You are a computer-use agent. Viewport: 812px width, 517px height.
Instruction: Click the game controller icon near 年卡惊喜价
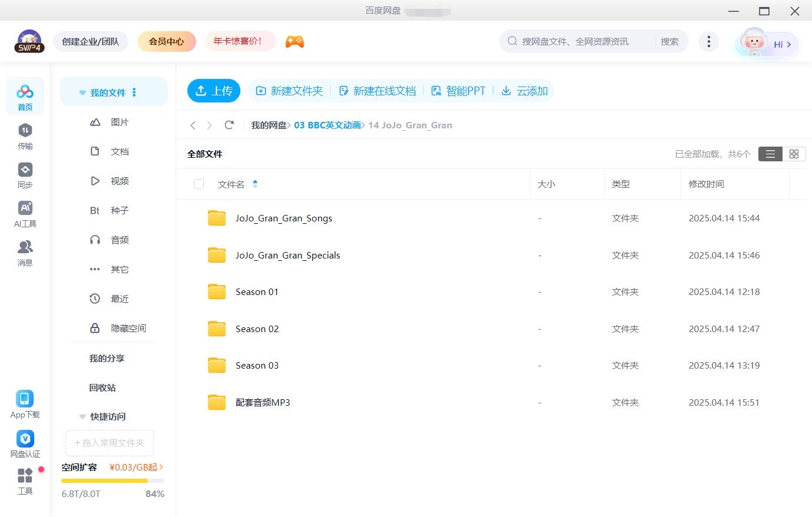[295, 41]
